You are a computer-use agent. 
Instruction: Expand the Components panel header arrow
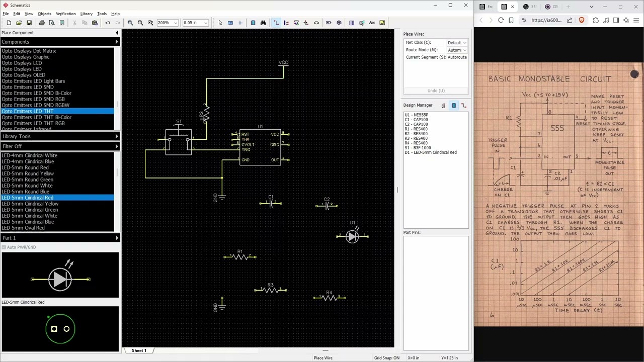[x=117, y=42]
